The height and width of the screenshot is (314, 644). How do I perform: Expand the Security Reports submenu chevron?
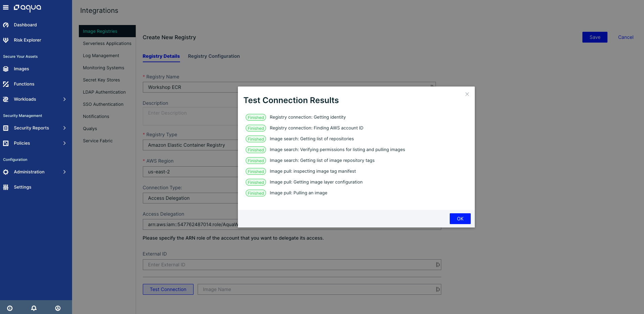(x=64, y=128)
